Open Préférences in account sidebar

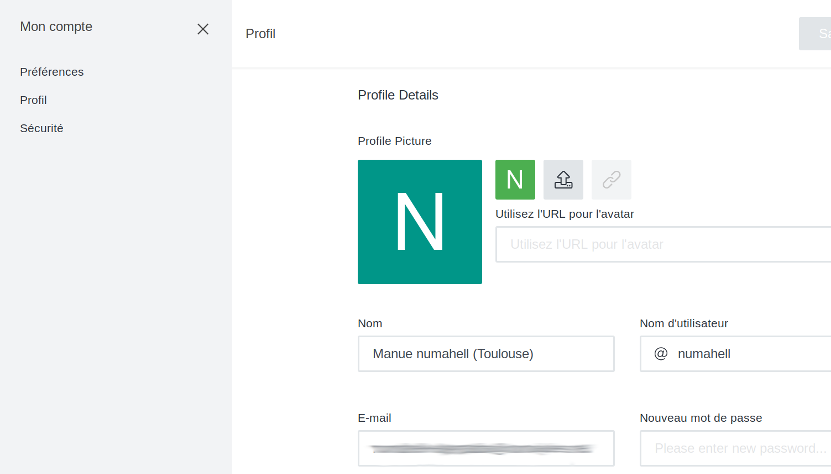(52, 72)
